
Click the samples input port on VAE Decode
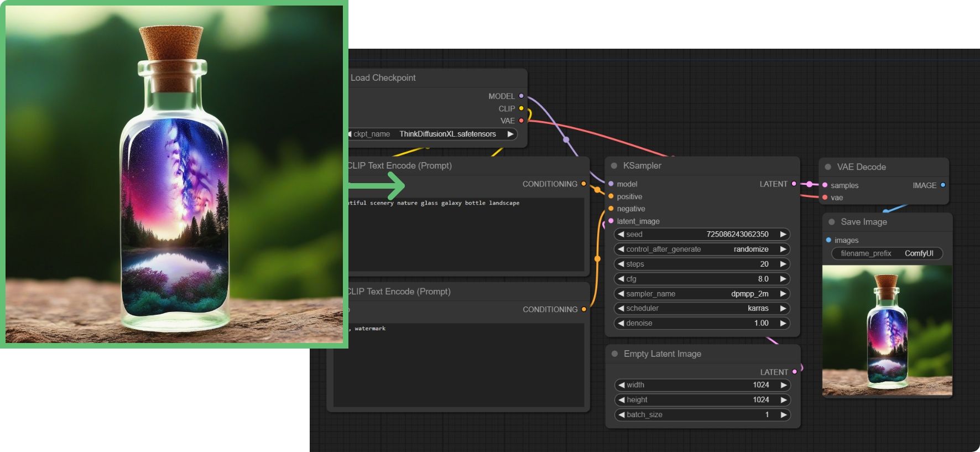point(825,185)
